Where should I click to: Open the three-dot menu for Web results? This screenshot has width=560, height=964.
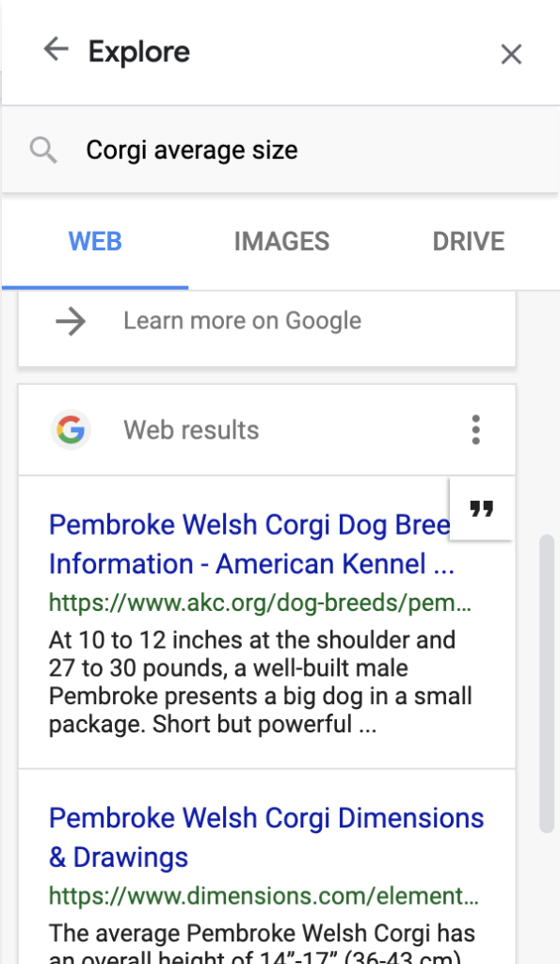coord(476,429)
